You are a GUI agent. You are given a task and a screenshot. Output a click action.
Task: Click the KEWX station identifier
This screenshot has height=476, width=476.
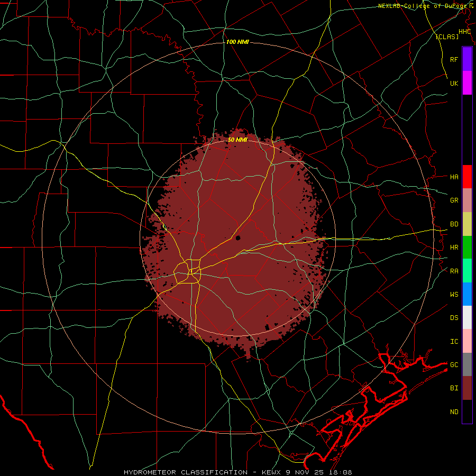[272, 472]
